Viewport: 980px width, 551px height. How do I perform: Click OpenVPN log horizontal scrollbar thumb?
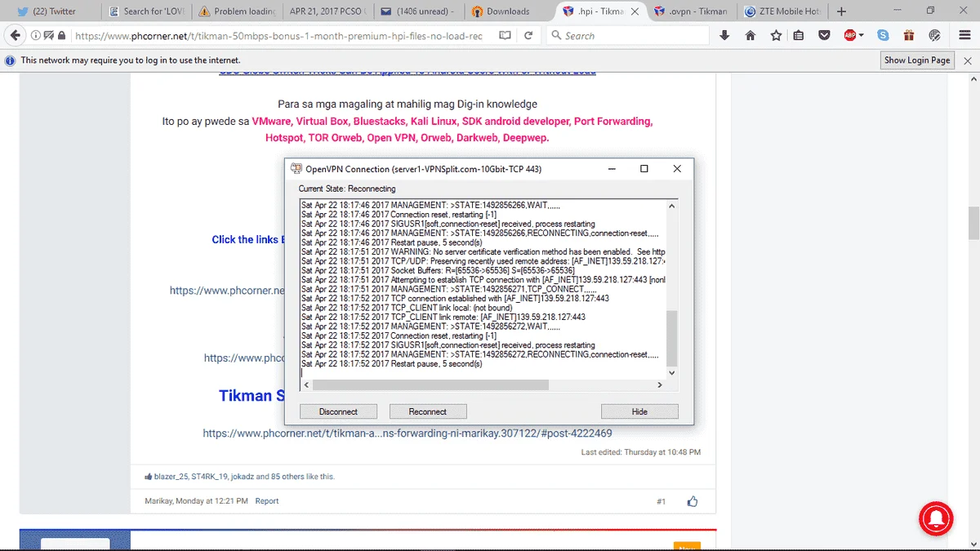pyautogui.click(x=430, y=384)
